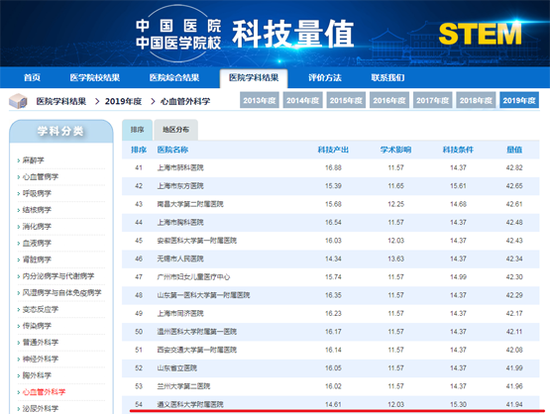The width and height of the screenshot is (550, 414).
Task: Click 兰州大学第二医院 in row 53
Action: (183, 387)
